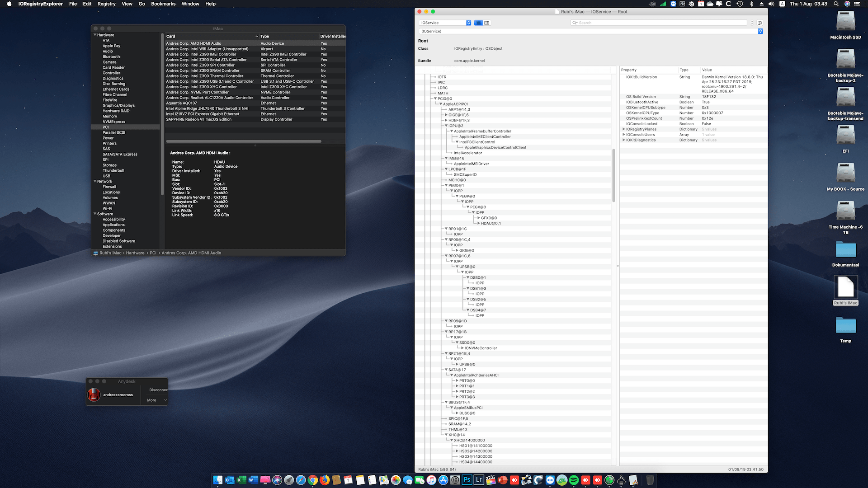Open System Preferences from the Dock
Viewport: 868px width, 488px height.
(455, 480)
